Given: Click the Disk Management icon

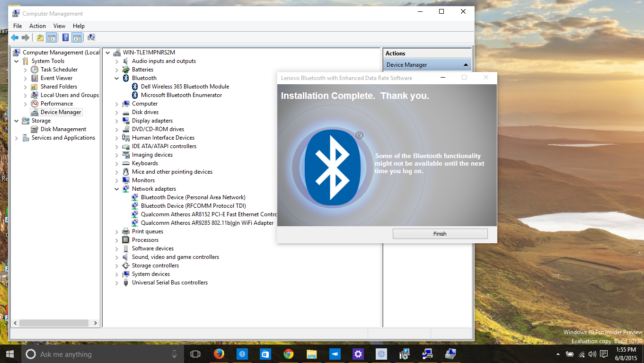Looking at the screenshot, I should pos(35,129).
